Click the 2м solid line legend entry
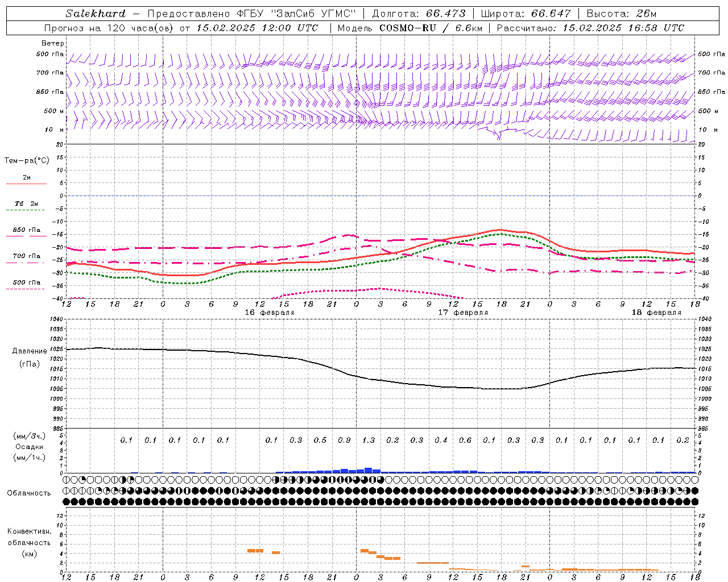The image size is (728, 582). coord(26,180)
